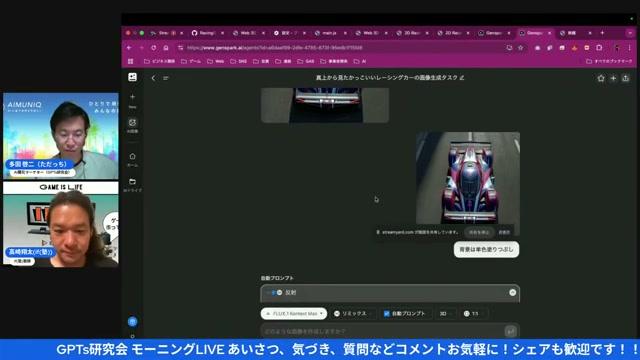Click the 反射 prompt suggestion

click(x=291, y=292)
